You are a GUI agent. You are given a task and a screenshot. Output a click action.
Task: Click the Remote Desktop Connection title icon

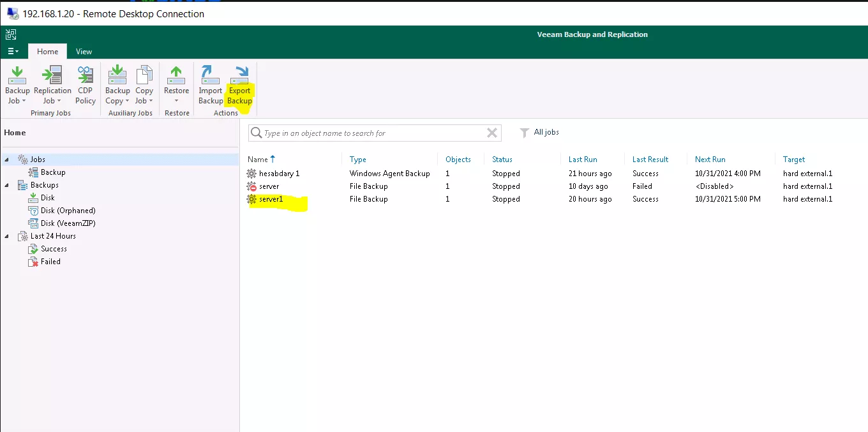tap(13, 13)
